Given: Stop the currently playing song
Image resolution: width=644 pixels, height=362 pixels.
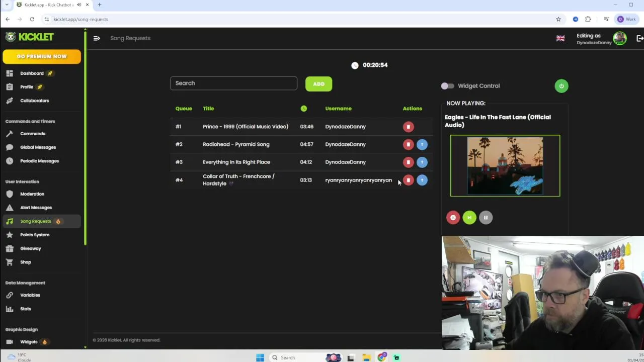Looking at the screenshot, I should click(x=453, y=218).
